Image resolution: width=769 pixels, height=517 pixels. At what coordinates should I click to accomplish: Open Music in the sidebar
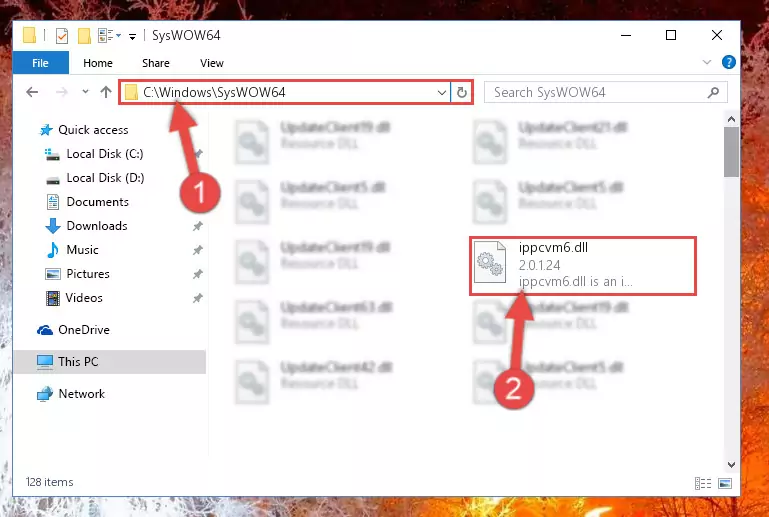[82, 250]
